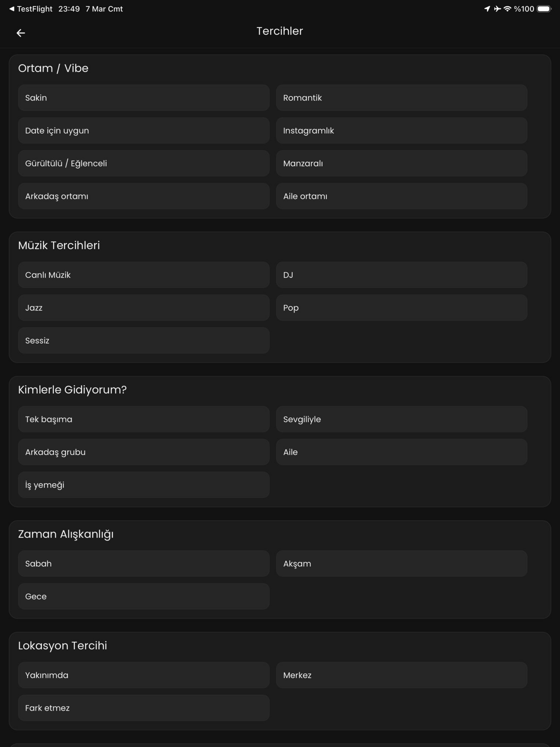The image size is (560, 747).
Task: Tap the Zaman Alışkanlığı heading
Action: 66,534
